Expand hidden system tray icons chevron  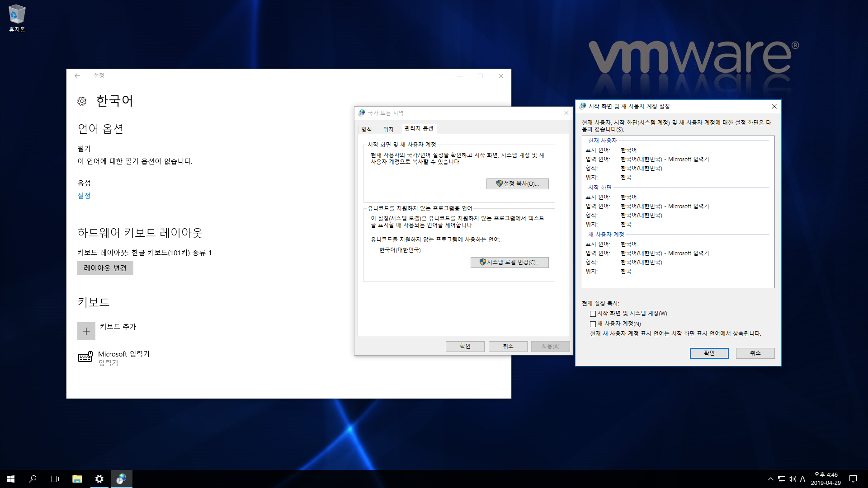pyautogui.click(x=770, y=479)
